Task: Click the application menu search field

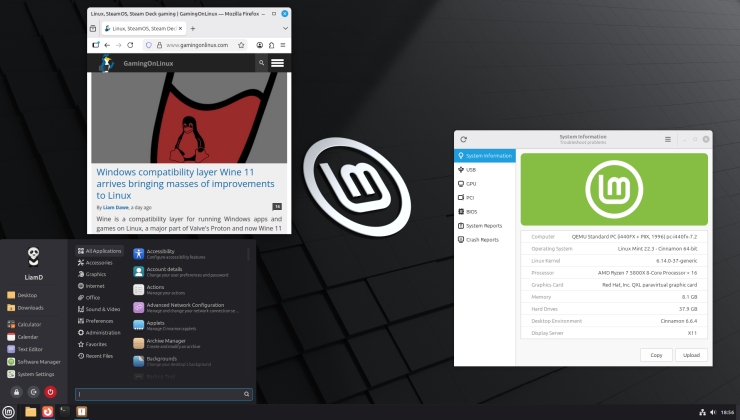Action: pos(165,394)
